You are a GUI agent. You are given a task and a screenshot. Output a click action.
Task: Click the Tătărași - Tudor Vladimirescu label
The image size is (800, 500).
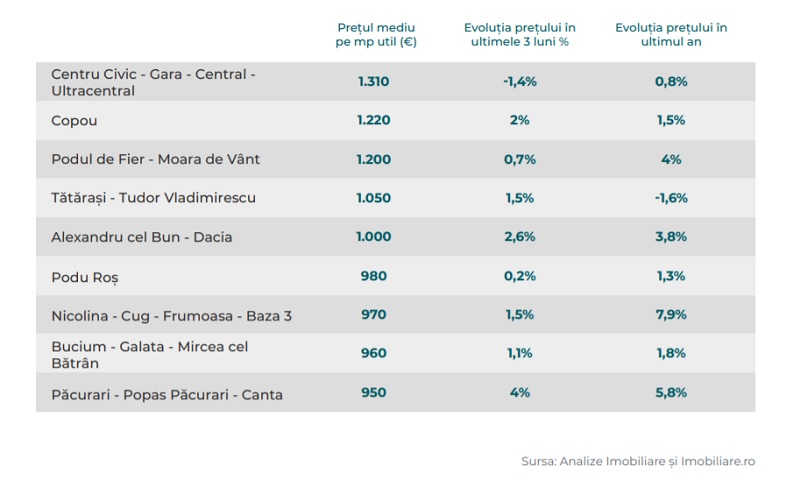pyautogui.click(x=153, y=198)
